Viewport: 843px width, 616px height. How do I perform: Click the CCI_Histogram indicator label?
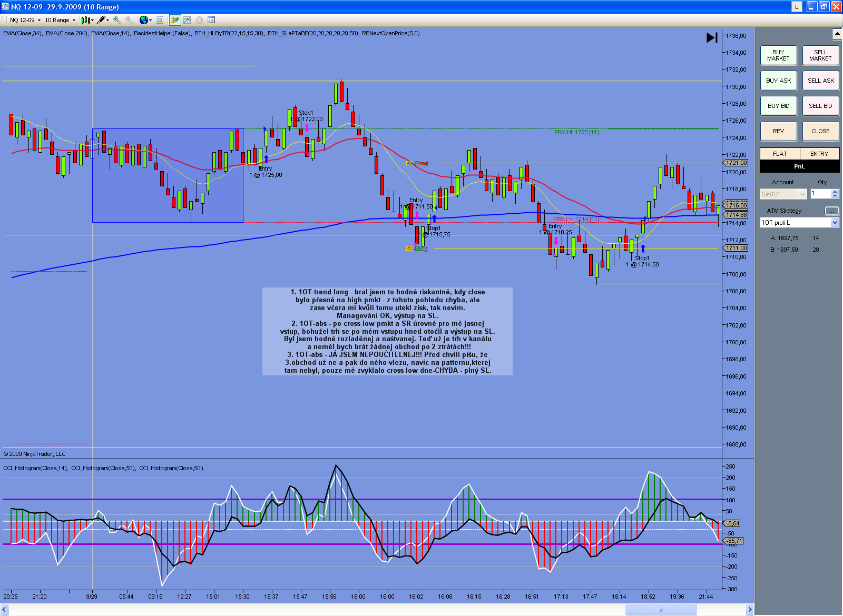(x=103, y=468)
